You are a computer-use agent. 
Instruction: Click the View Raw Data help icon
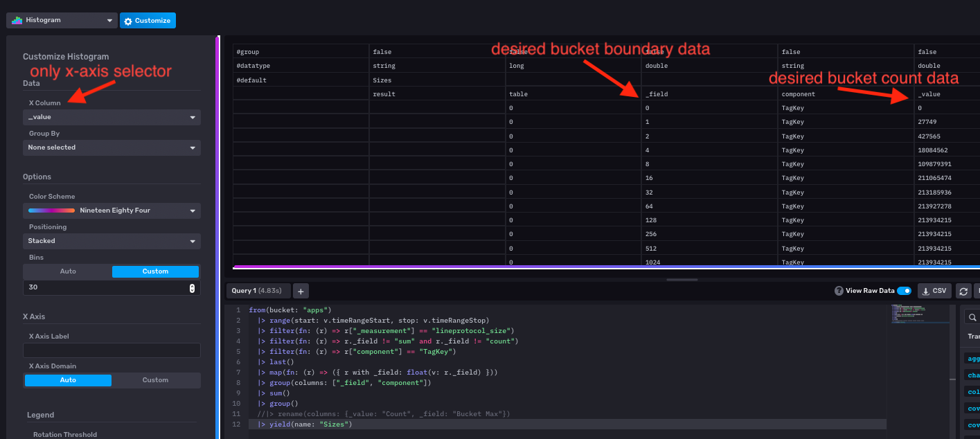click(x=839, y=291)
